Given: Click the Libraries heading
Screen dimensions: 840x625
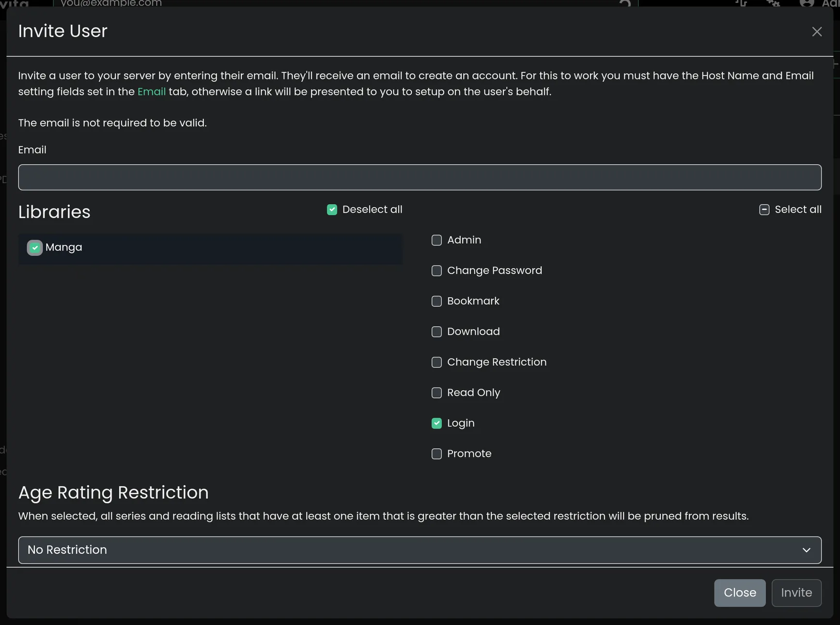Looking at the screenshot, I should (54, 212).
